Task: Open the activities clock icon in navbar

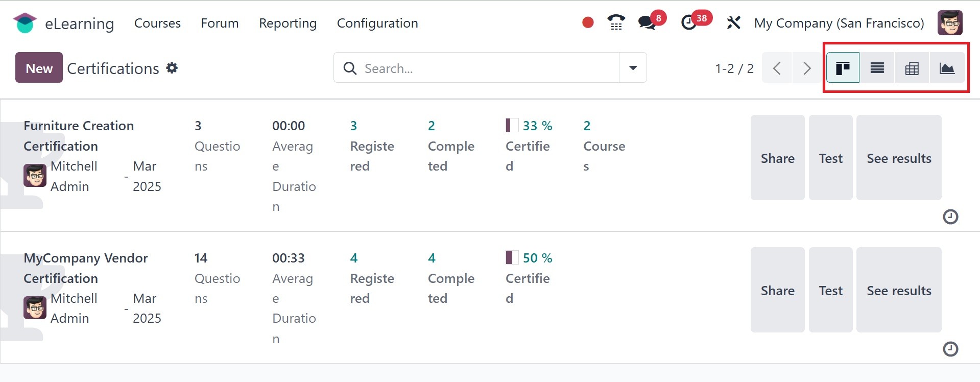Action: coord(689,22)
